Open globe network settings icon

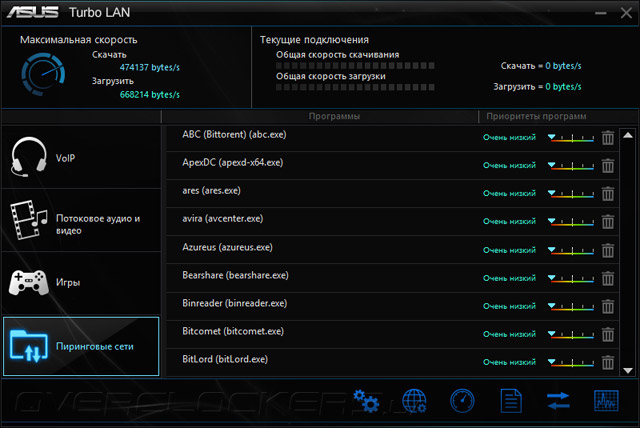coord(414,401)
